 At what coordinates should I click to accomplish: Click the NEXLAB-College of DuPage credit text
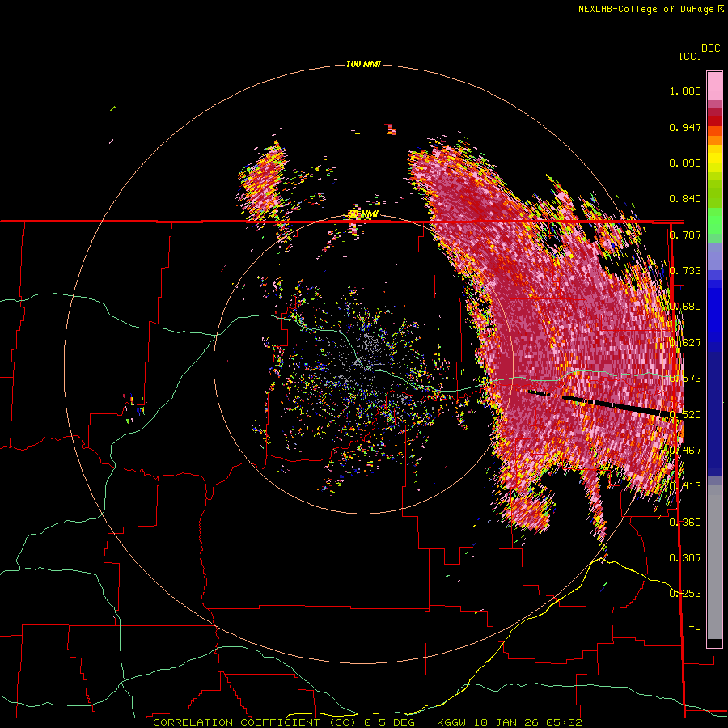650,9
